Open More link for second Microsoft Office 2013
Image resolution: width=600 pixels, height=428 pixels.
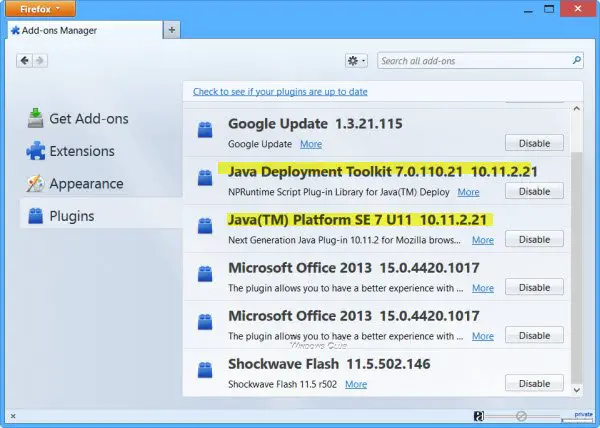click(483, 336)
